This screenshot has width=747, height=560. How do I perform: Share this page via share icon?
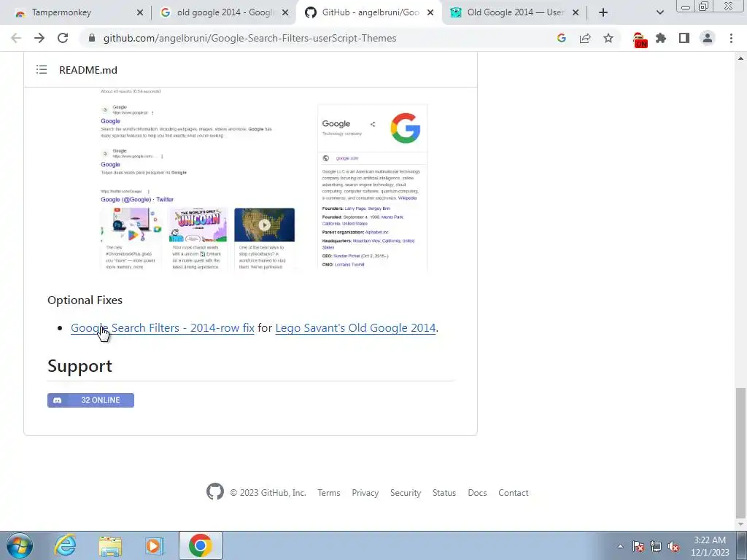click(x=585, y=38)
